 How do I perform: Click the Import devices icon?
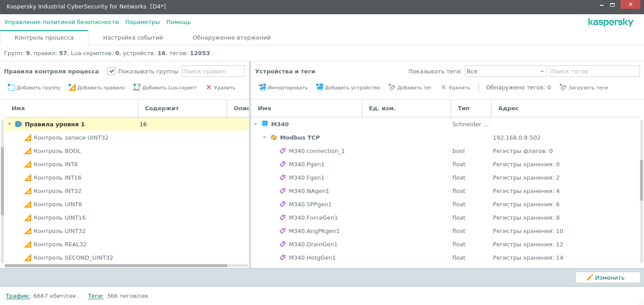(x=262, y=88)
